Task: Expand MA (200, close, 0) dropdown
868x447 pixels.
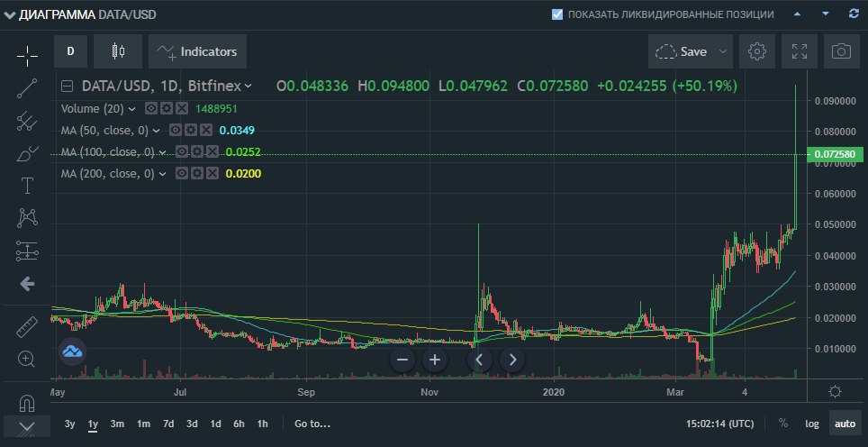Action: 163,173
